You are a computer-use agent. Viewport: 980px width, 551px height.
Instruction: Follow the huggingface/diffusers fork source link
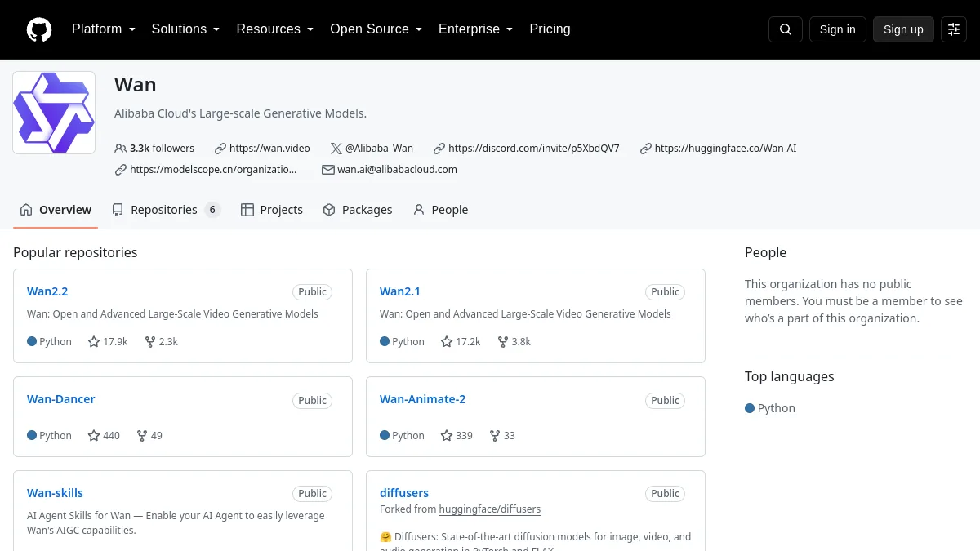tap(490, 509)
